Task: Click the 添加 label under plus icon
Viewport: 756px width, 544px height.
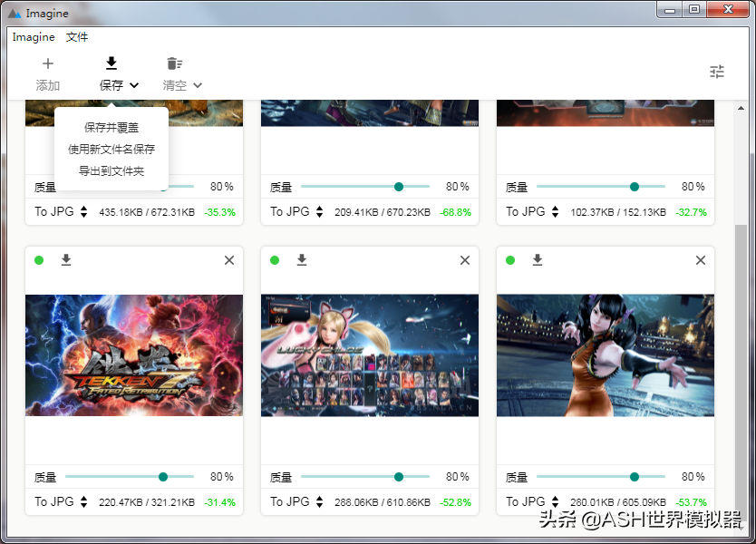Action: [48, 85]
